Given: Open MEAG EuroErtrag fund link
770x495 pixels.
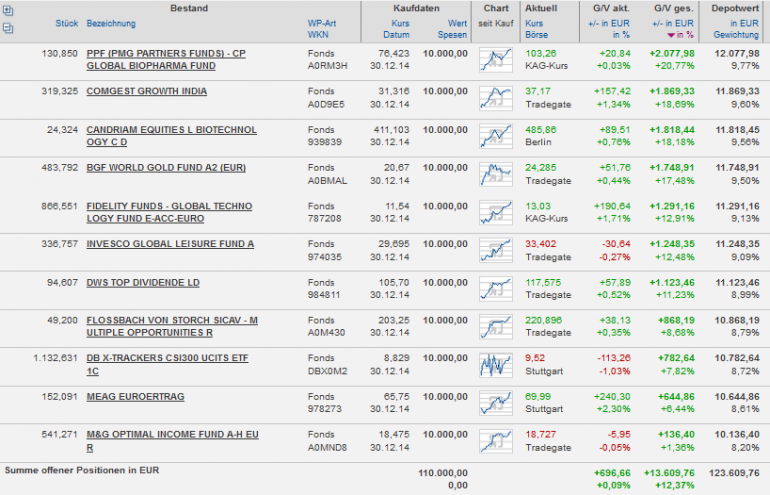Looking at the screenshot, I should click(x=136, y=397).
